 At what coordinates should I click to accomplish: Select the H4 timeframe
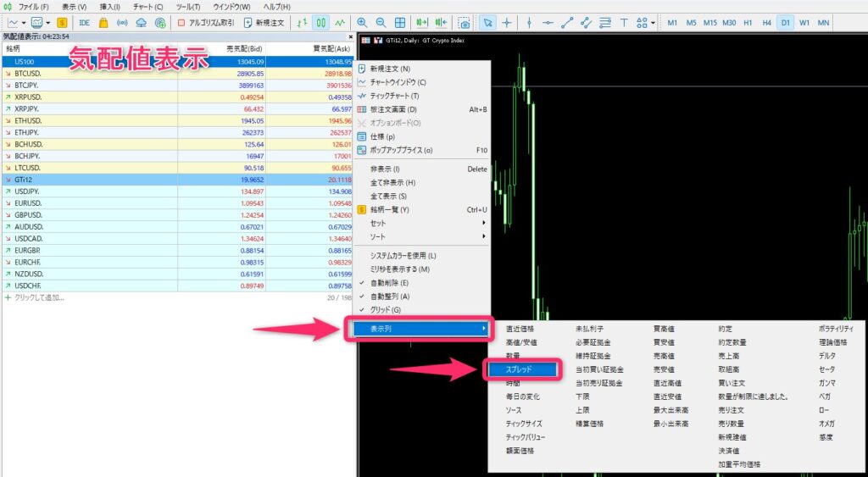(766, 22)
